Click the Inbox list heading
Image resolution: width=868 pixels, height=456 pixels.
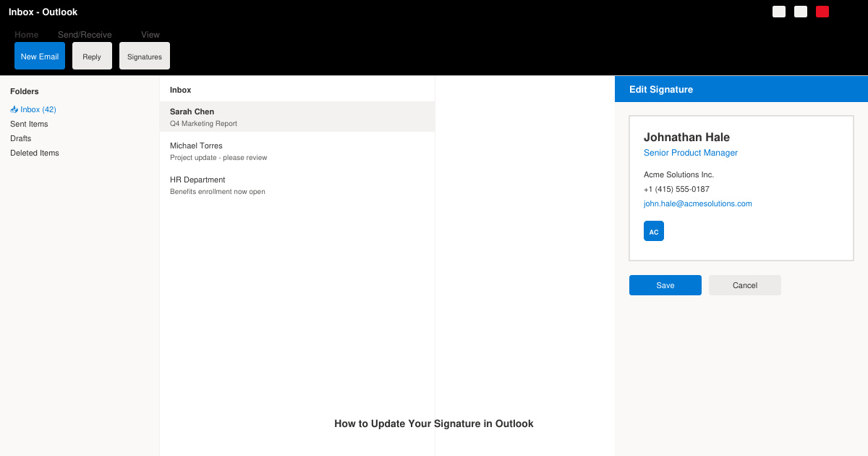181,90
